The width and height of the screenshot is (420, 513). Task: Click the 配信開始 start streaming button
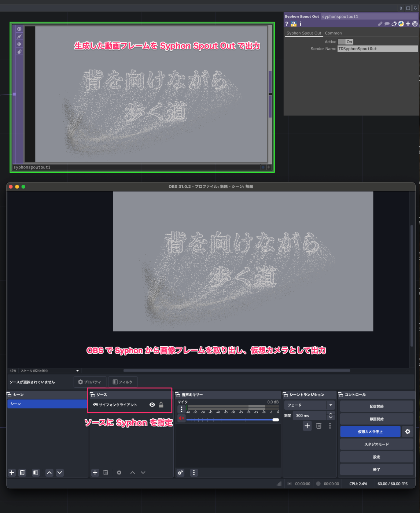click(376, 406)
